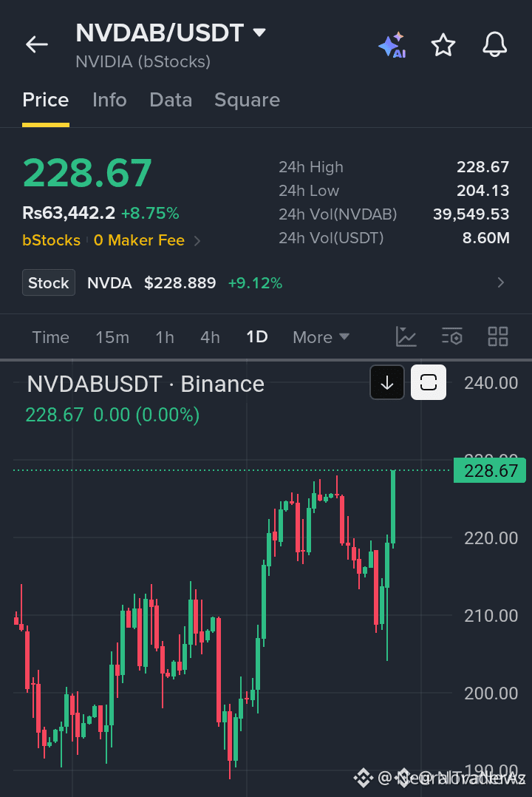532x797 pixels.
Task: Select the 15m chart interval
Action: pos(112,337)
